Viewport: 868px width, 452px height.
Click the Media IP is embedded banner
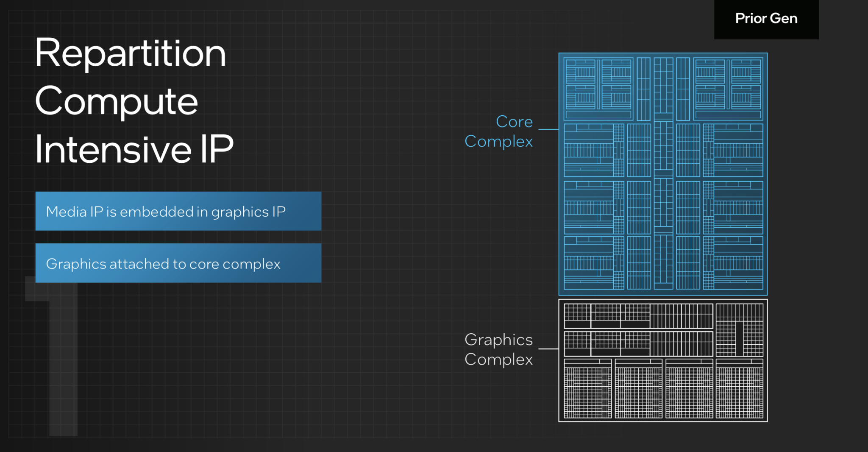pyautogui.click(x=178, y=211)
